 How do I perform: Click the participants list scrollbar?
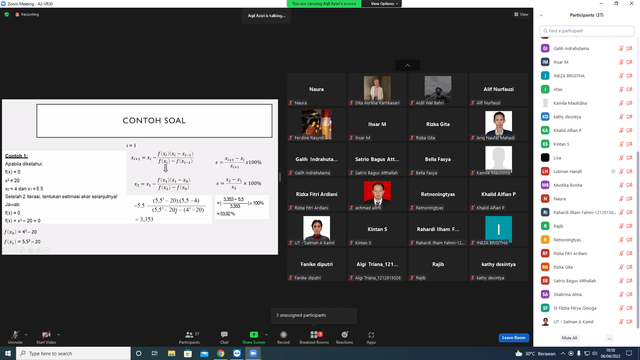638,239
